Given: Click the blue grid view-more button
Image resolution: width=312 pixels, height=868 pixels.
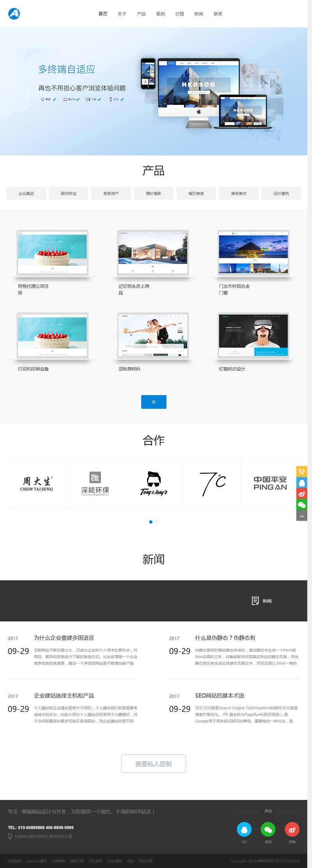Looking at the screenshot, I should click(154, 402).
